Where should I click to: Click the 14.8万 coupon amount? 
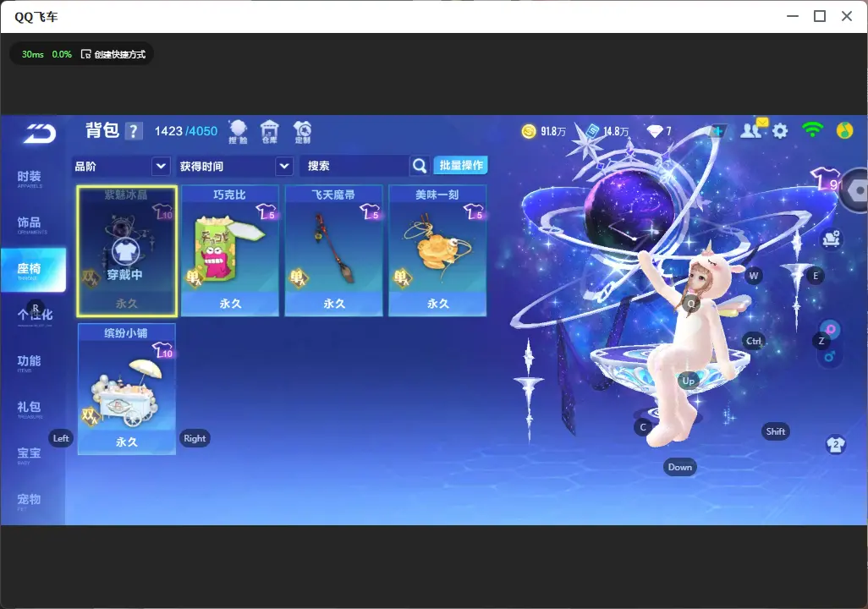(616, 131)
